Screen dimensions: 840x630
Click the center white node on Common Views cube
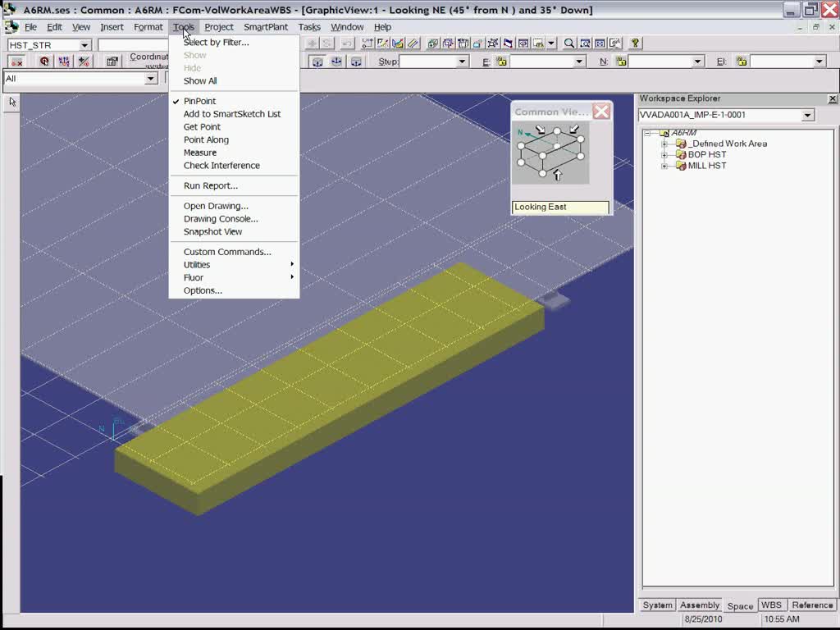point(557,146)
